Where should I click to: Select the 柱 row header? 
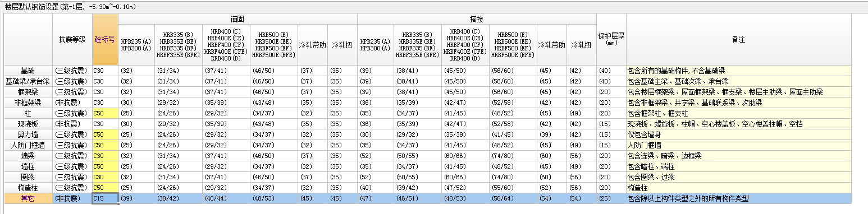[x=28, y=113]
